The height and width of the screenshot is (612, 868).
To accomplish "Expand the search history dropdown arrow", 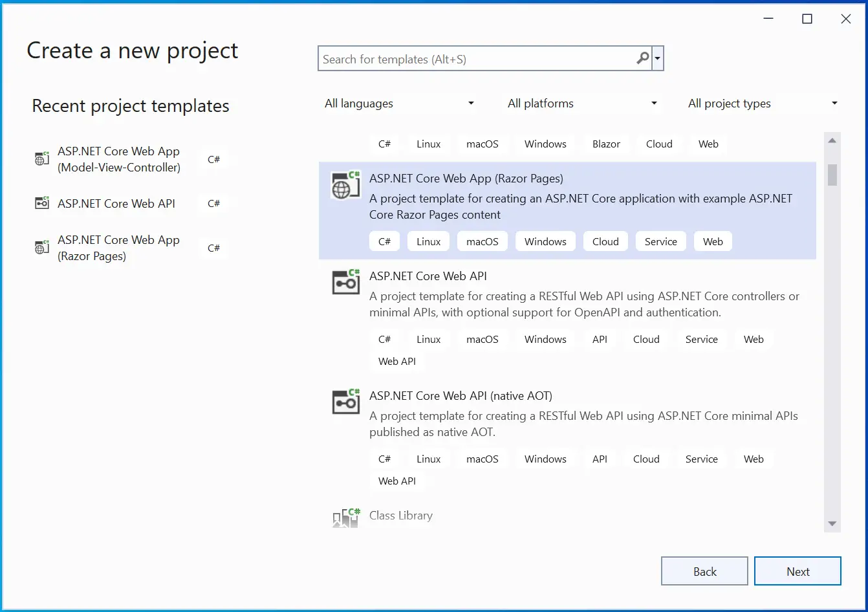I will click(658, 59).
